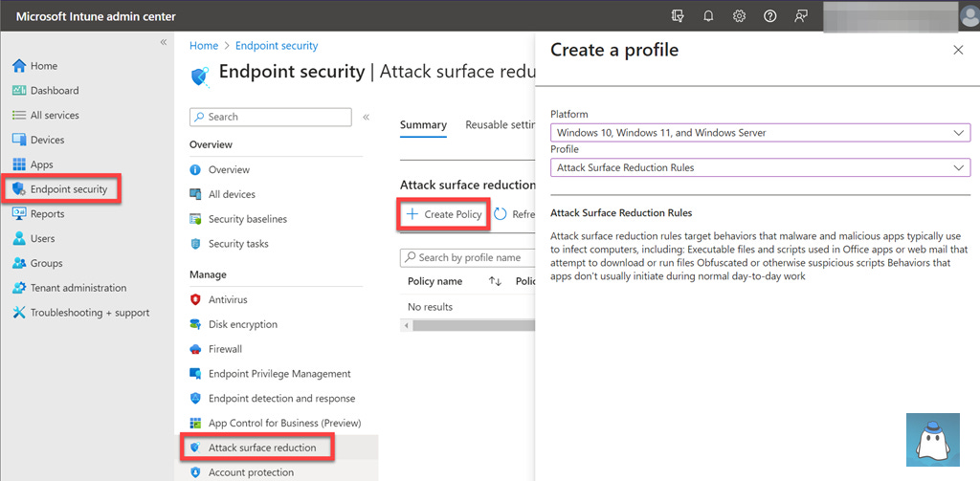The width and height of the screenshot is (980, 481).
Task: Click the Refresh button
Action: click(x=514, y=214)
